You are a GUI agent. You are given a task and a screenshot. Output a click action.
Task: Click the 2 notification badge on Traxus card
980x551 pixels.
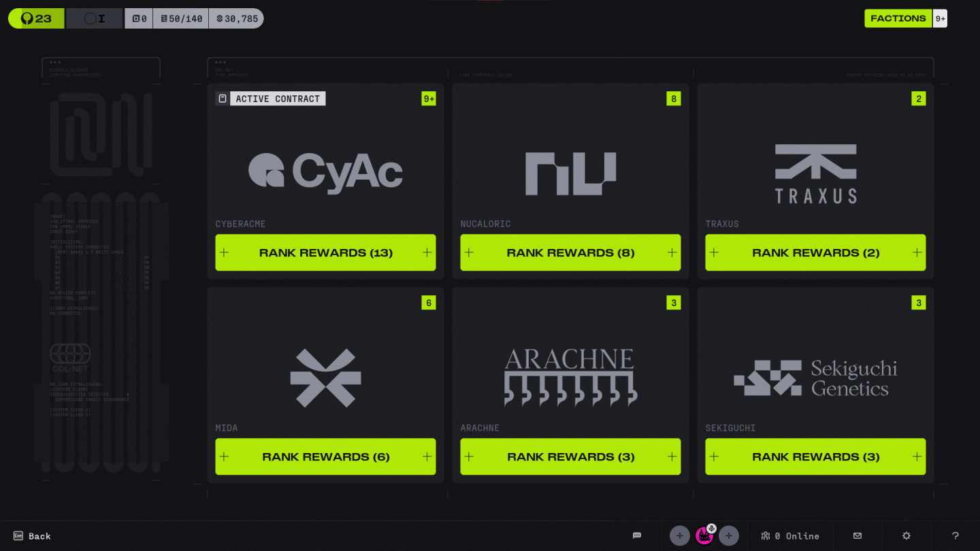[919, 99]
